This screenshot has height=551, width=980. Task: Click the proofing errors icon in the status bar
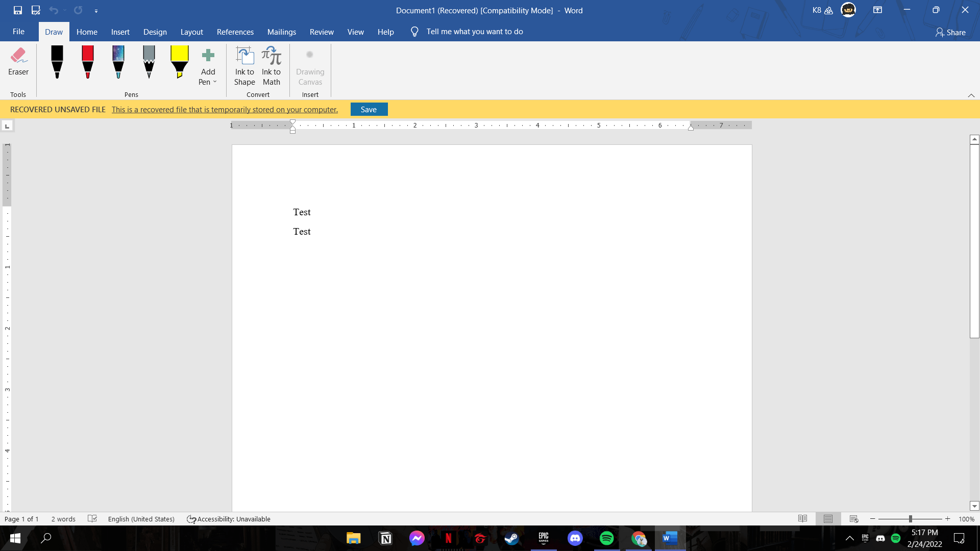pos(92,519)
